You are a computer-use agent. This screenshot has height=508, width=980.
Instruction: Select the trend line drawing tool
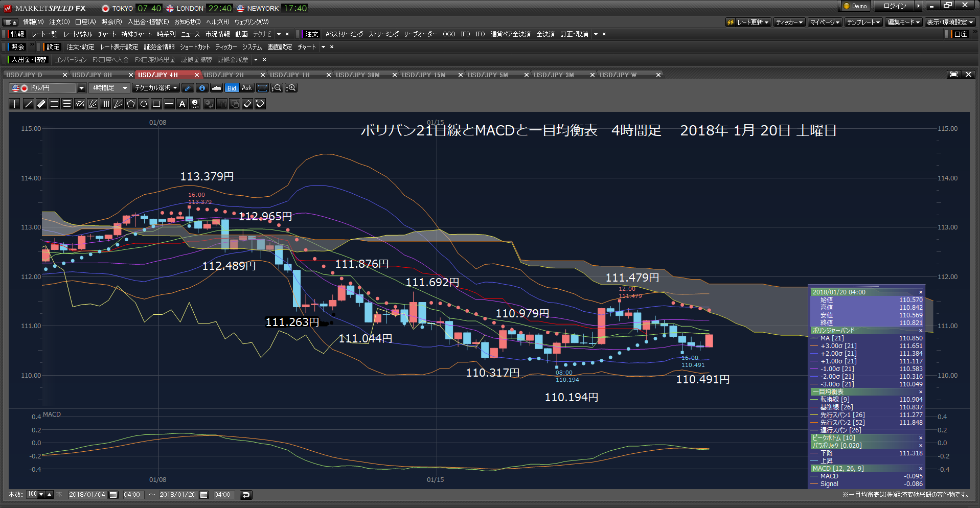click(x=29, y=104)
